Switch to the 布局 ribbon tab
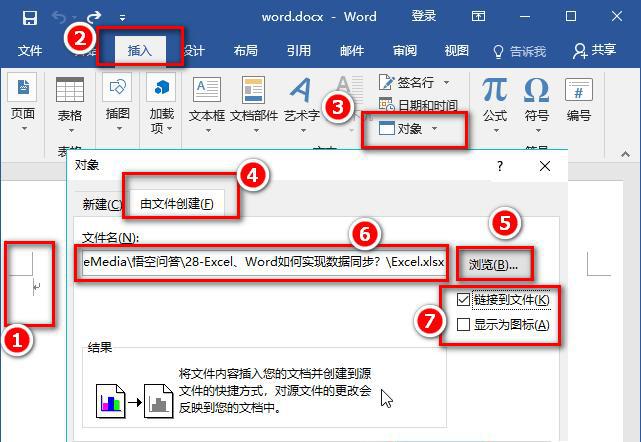 point(246,51)
